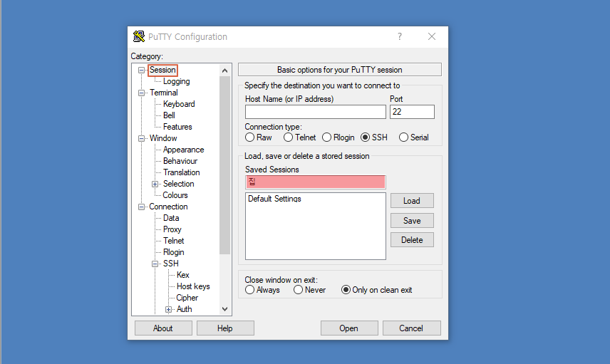Open the Features category

pos(177,127)
